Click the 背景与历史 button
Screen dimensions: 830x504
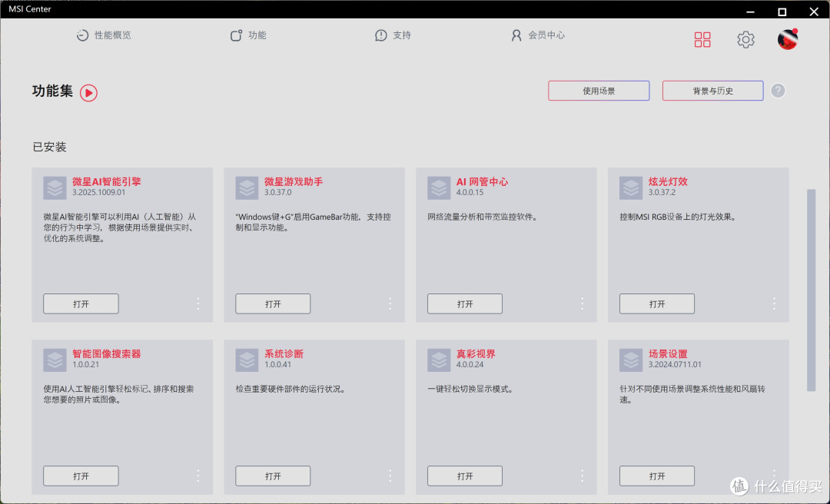pos(713,91)
